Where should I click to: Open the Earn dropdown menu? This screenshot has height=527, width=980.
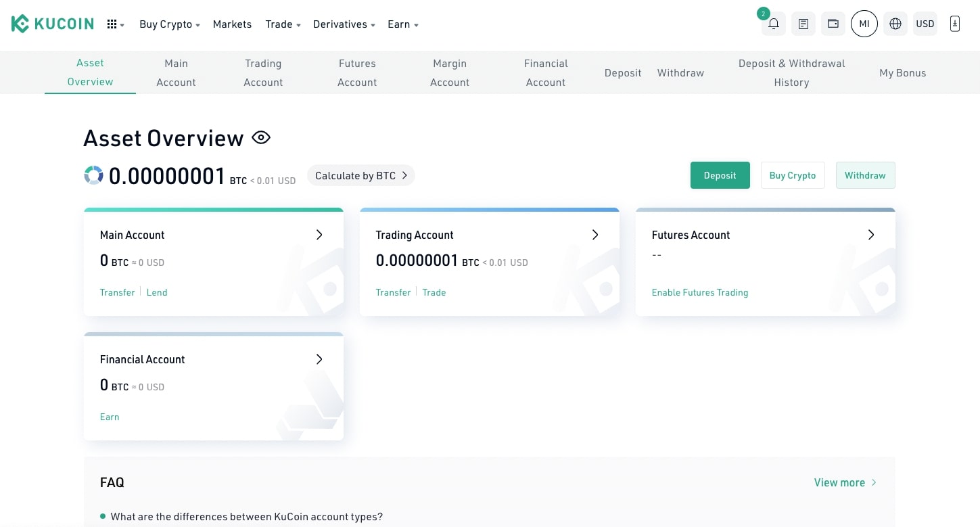(403, 24)
